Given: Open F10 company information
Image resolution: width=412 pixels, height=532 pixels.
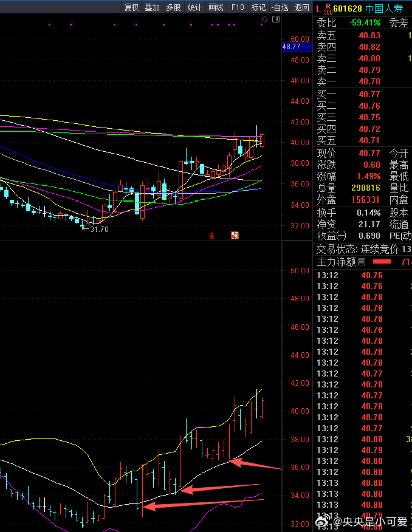Looking at the screenshot, I should tap(238, 7).
